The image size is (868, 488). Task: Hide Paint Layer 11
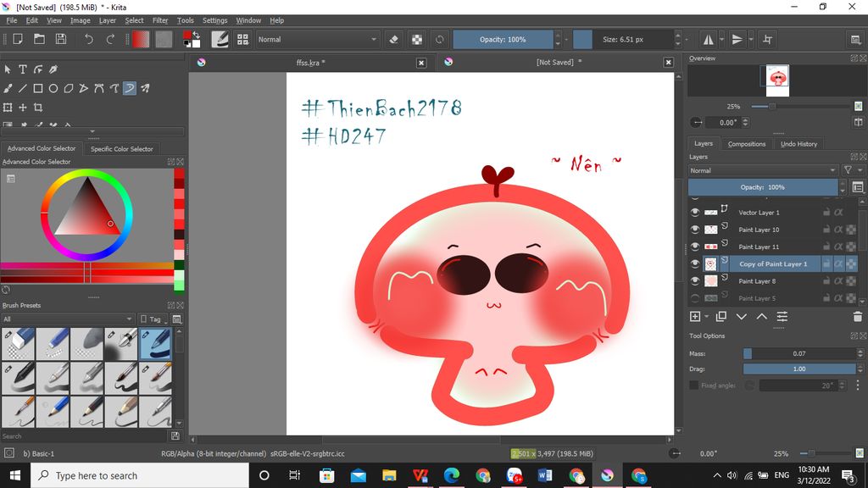(x=695, y=247)
